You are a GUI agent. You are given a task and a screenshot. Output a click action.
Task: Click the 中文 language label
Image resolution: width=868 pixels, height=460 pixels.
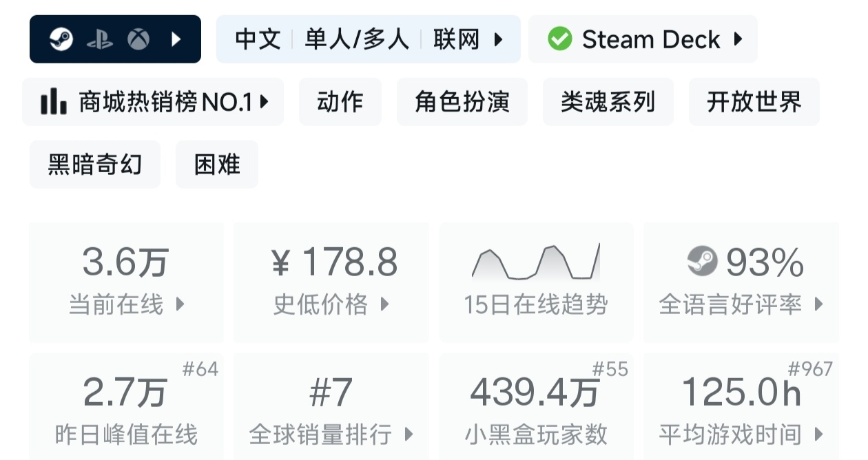[258, 39]
